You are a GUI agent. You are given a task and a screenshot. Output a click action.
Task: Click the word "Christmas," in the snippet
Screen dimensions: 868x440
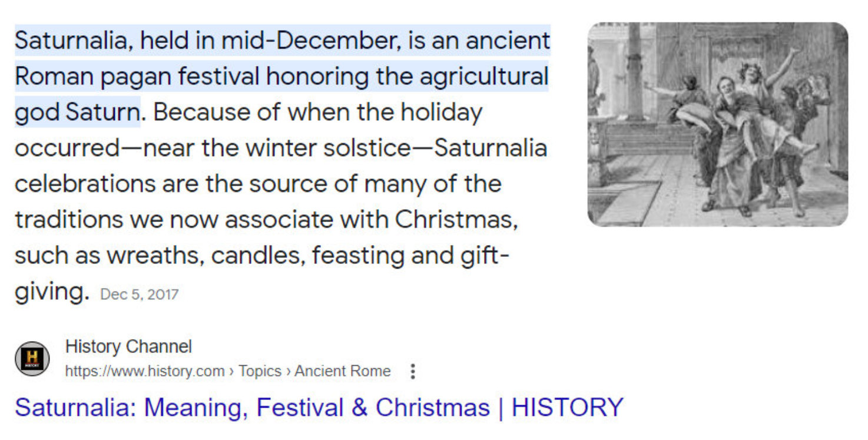[x=456, y=220]
